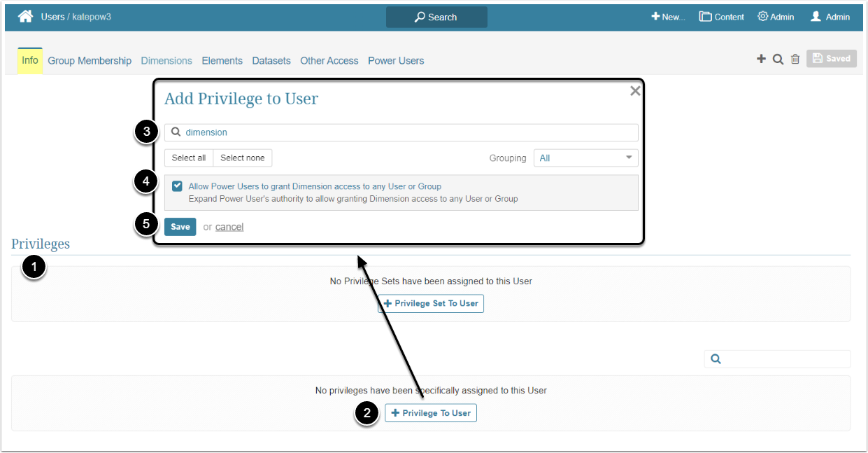This screenshot has height=453, width=868.
Task: Click the Privilege Set To User button
Action: 431,303
